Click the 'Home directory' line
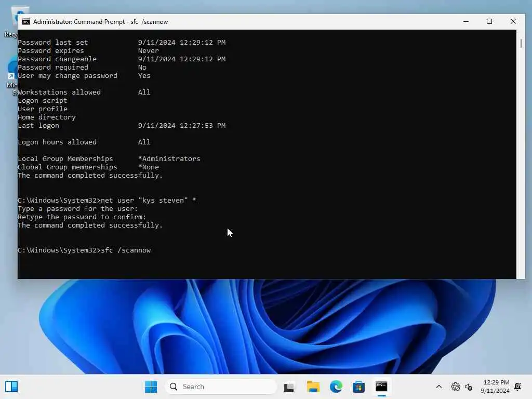The width and height of the screenshot is (532, 399). click(47, 117)
